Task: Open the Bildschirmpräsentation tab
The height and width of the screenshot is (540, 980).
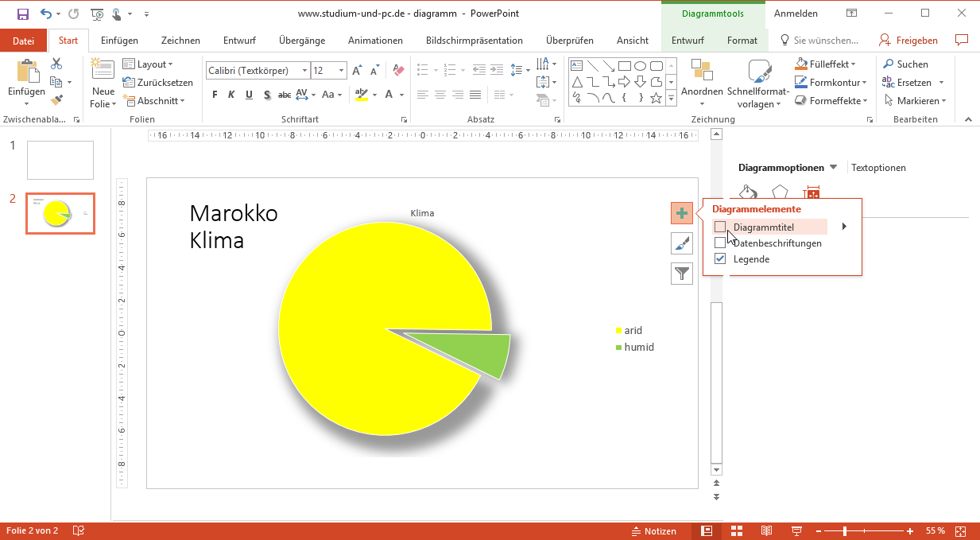Action: point(475,41)
